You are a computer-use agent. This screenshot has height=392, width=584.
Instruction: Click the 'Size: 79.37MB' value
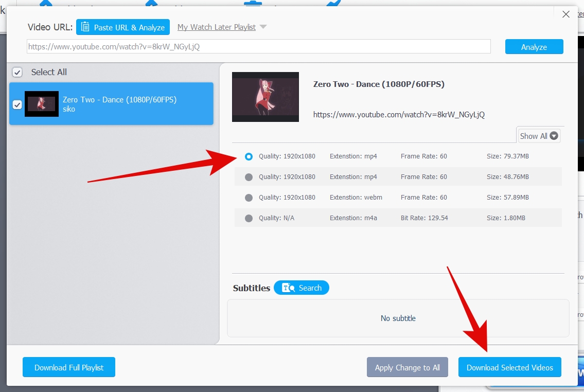pos(508,156)
